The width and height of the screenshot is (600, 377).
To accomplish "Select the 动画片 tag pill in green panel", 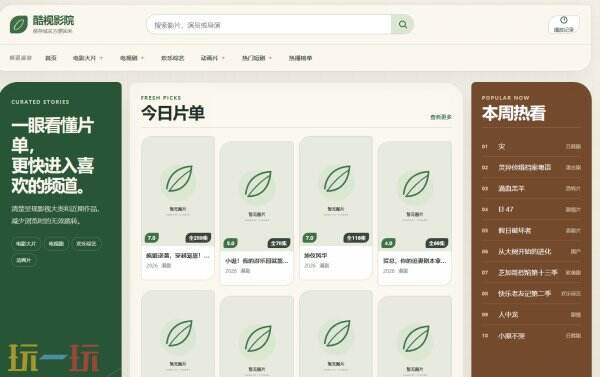I will click(24, 260).
